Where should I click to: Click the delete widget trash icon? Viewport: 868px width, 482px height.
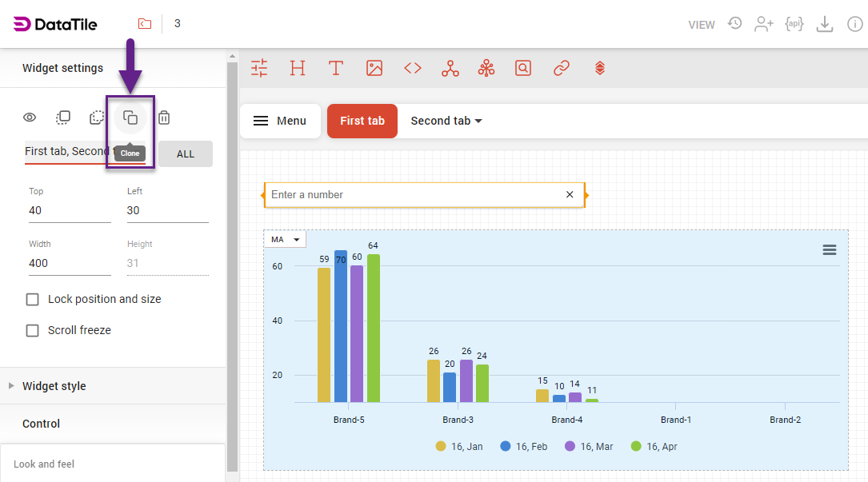coord(164,118)
